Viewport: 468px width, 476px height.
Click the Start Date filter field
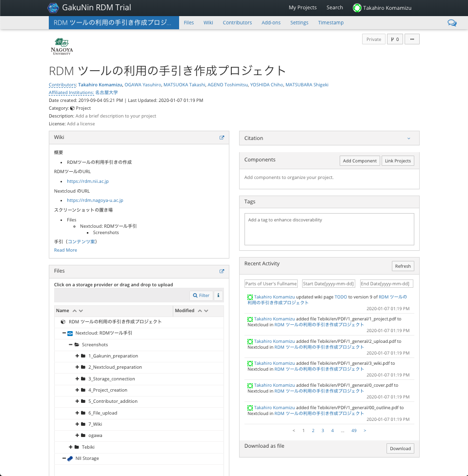(328, 284)
